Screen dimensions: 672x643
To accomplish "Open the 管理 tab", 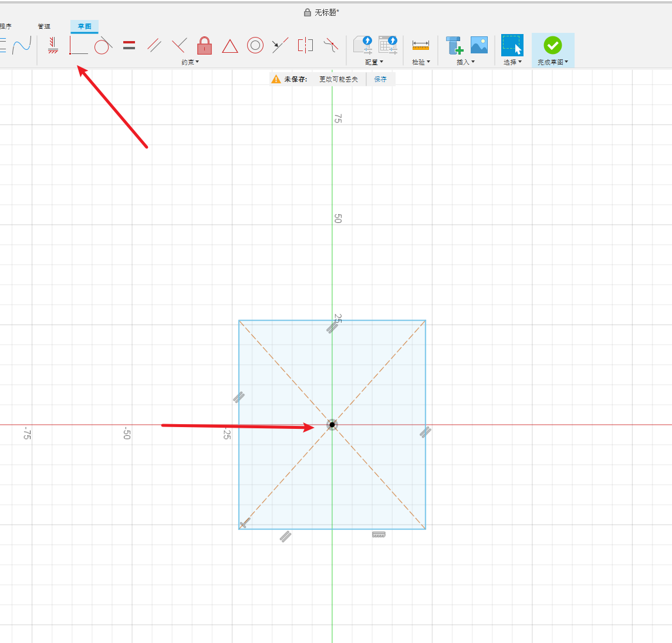I will pos(44,26).
